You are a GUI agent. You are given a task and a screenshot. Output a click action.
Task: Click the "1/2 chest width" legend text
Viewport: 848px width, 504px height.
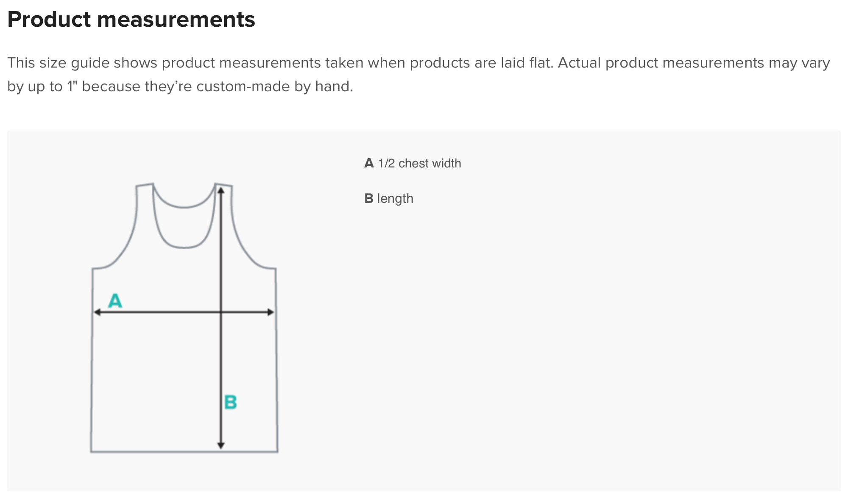(x=419, y=163)
